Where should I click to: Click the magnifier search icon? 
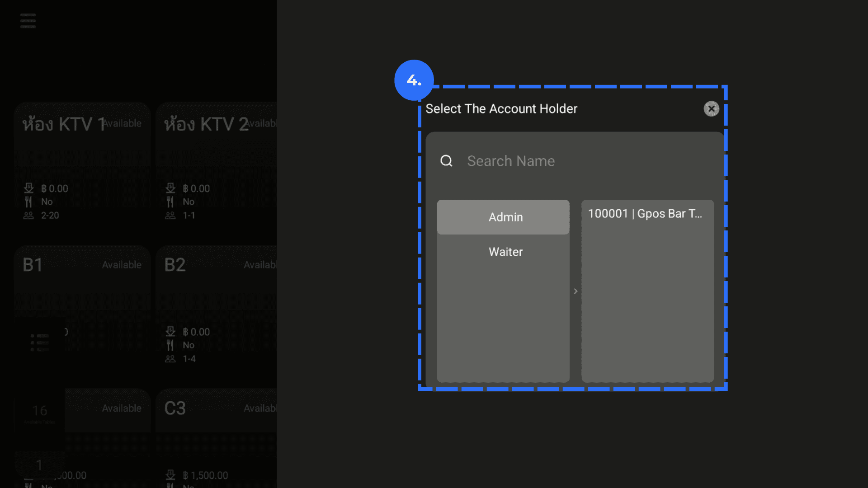click(x=446, y=161)
